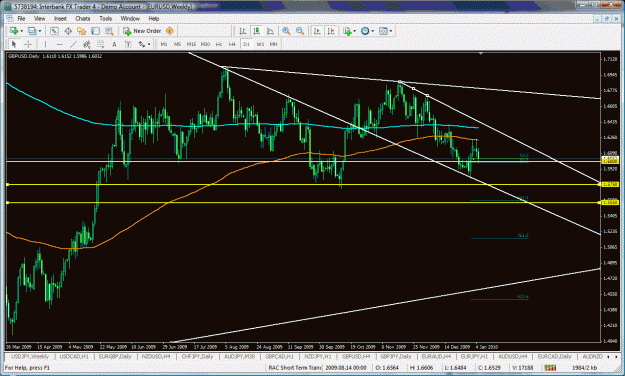625x376 pixels.
Task: Open the Window menu
Action: (x=130, y=19)
